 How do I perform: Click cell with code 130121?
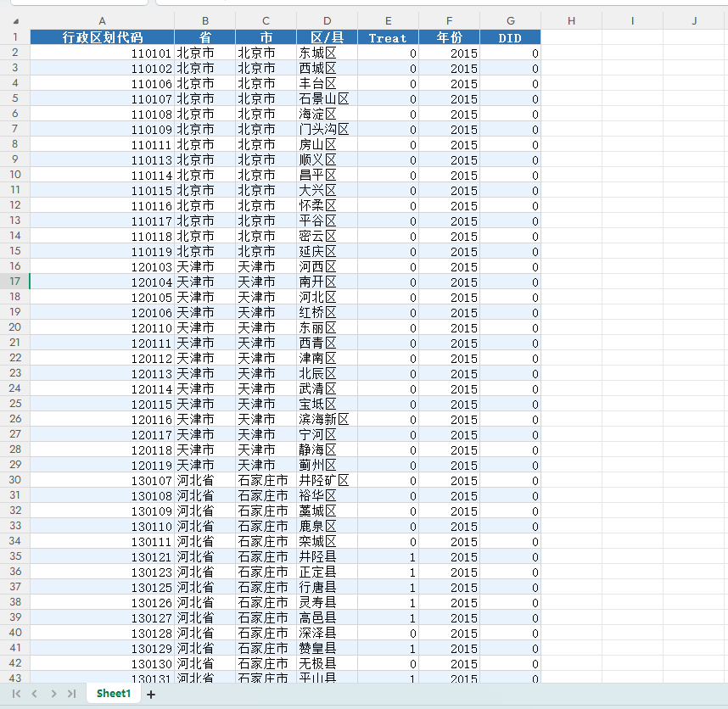point(102,556)
